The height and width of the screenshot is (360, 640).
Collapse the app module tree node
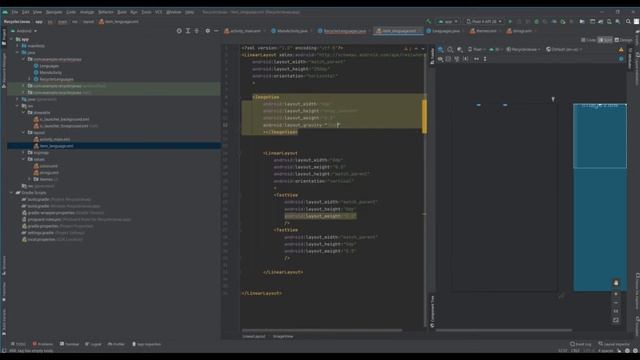pyautogui.click(x=11, y=39)
